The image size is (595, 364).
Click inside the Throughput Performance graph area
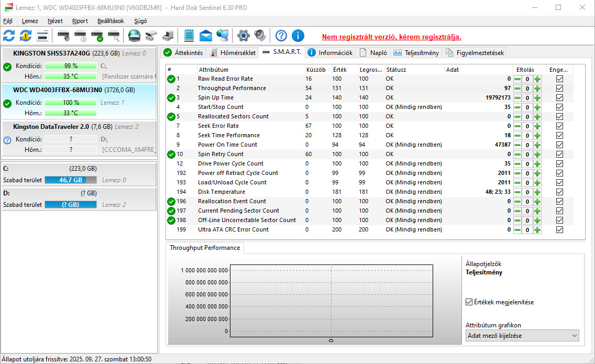pos(331,301)
